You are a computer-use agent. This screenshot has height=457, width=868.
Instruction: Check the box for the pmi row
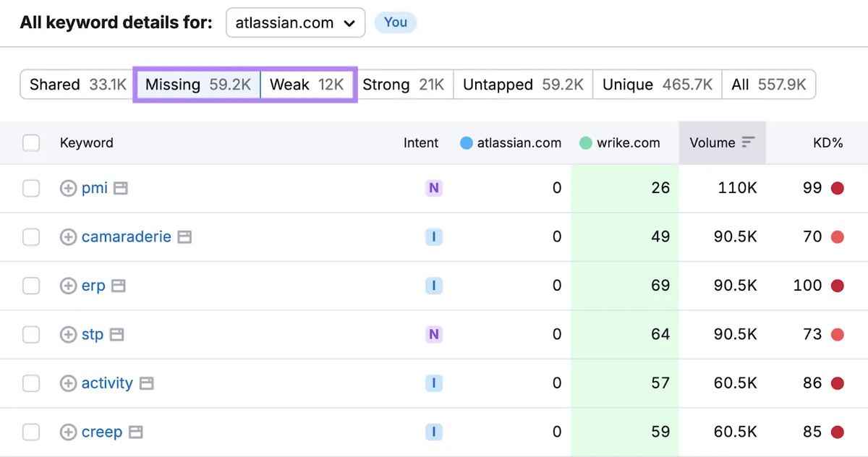(x=31, y=189)
